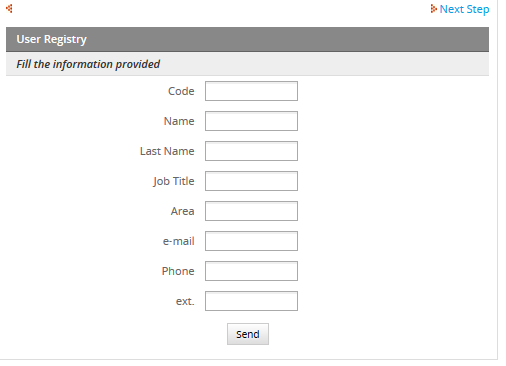Click the Last Name label text
Screen dimensions: 506x366
(x=167, y=151)
